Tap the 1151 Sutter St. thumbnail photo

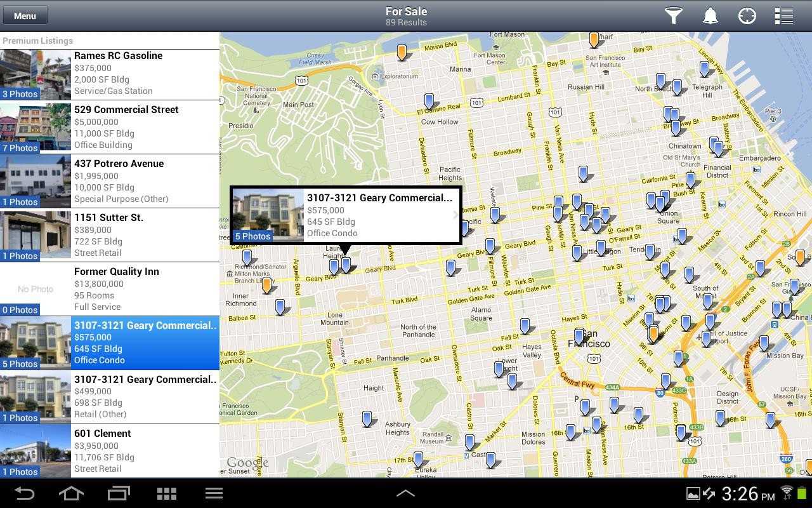[36, 235]
